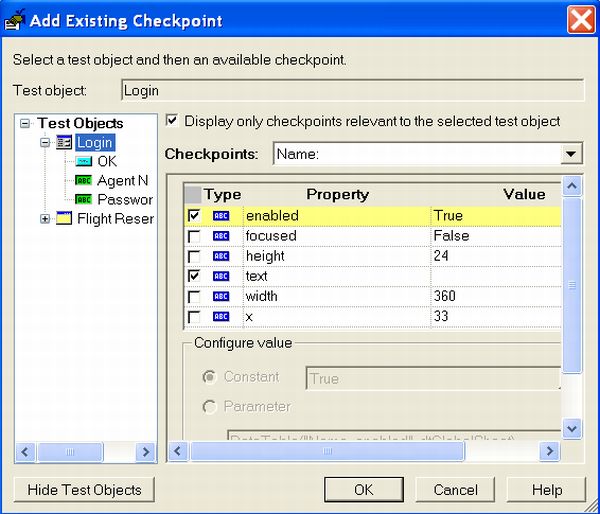Click the Test object Login field
This screenshot has width=600, height=514.
coord(353,90)
